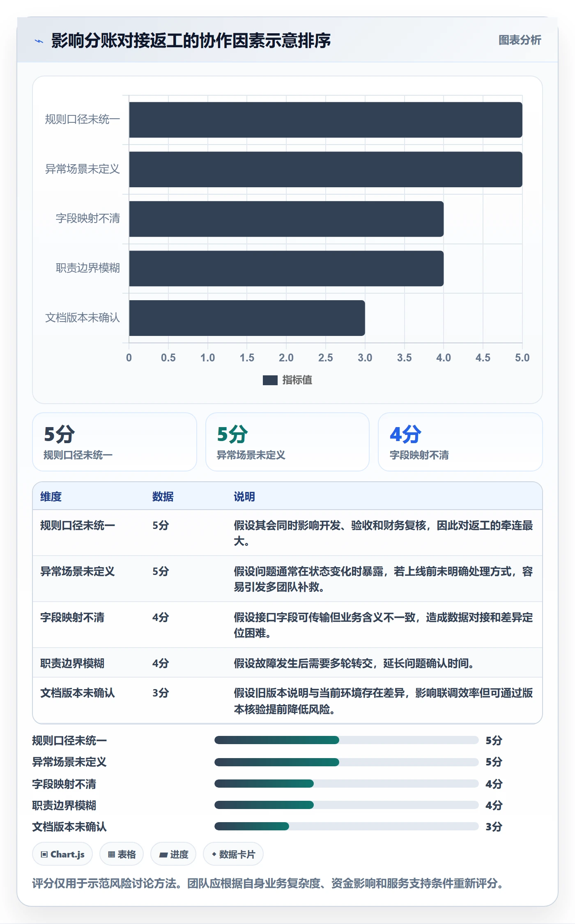Click the 说明 column header
575x924 pixels.
pyautogui.click(x=244, y=496)
